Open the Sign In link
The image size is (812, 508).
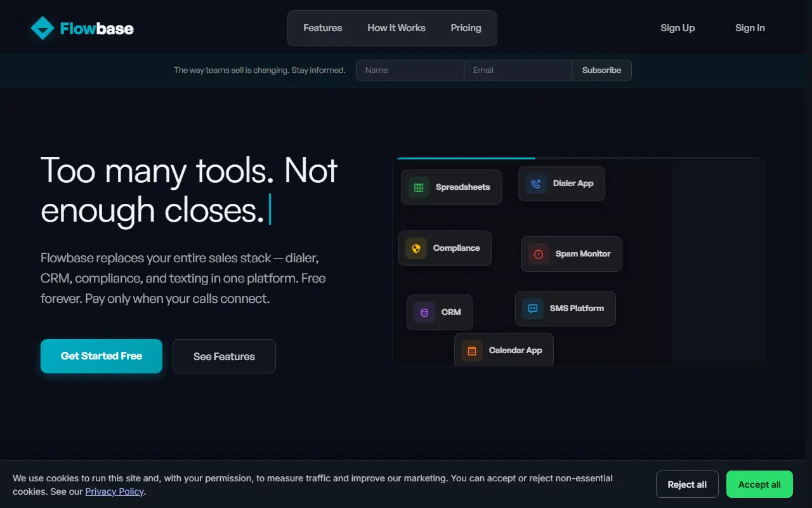pyautogui.click(x=750, y=28)
